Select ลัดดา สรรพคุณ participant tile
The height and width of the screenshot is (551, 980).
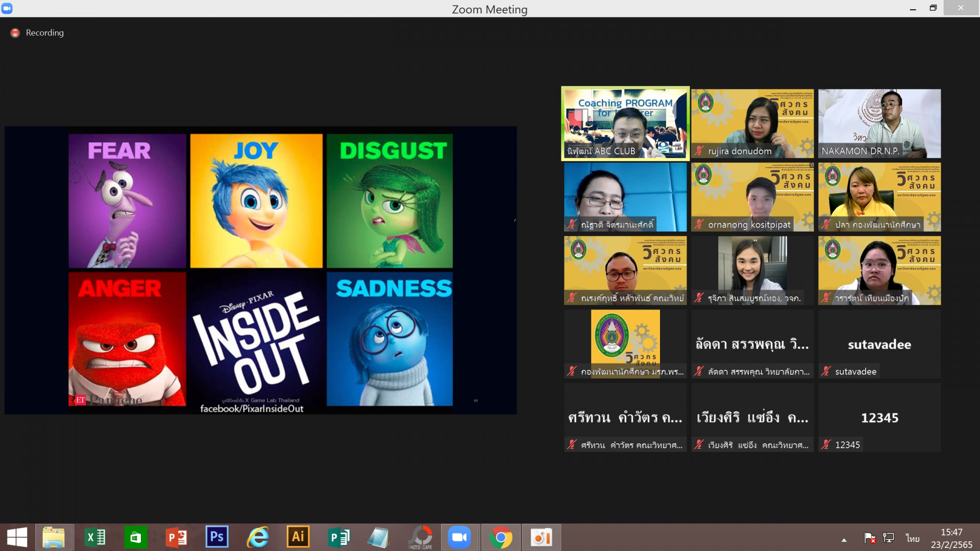(x=752, y=344)
